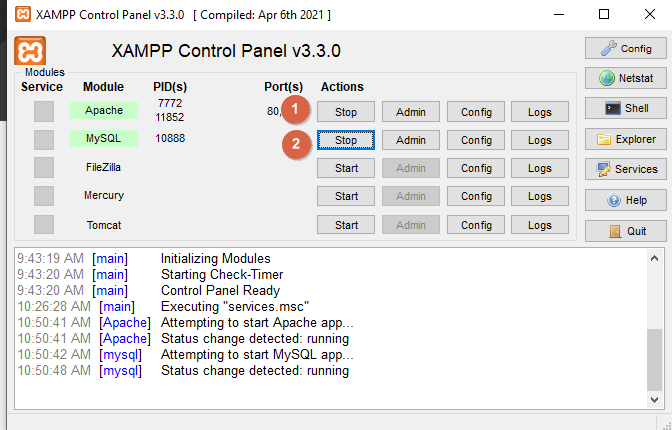Open MySQL Admin

click(x=411, y=140)
